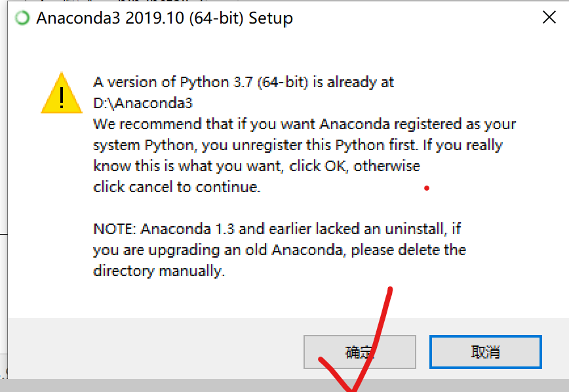569x392 pixels.
Task: Click the 'A version of Python 3.7' line
Action: point(244,82)
